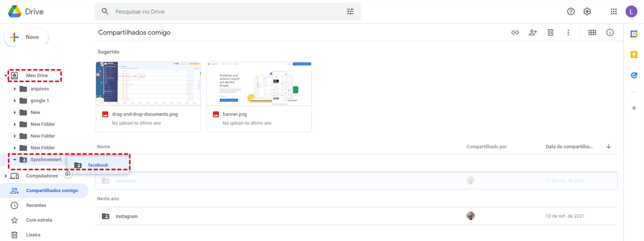Expand the arquivos folder

click(x=15, y=89)
